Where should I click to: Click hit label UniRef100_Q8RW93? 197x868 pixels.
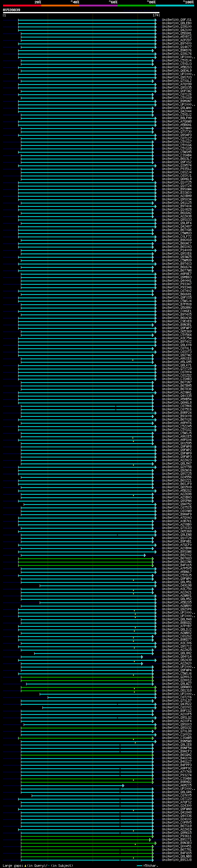click(176, 687)
